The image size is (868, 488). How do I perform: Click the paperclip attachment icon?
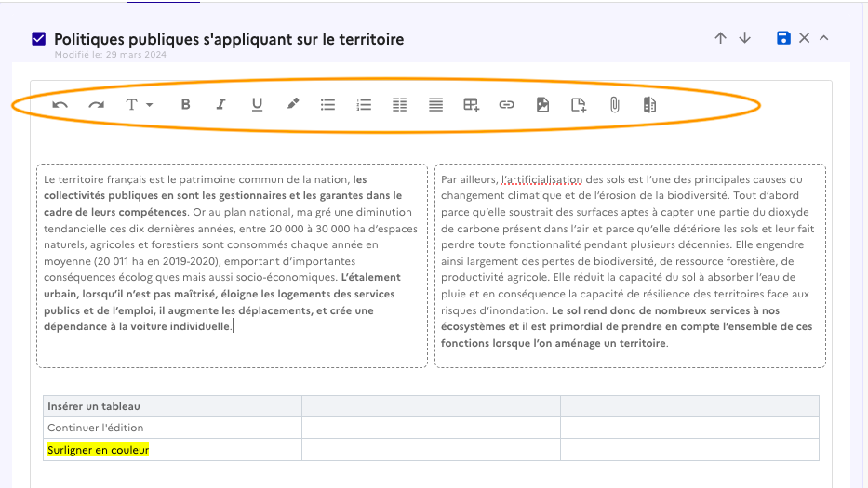tap(614, 105)
